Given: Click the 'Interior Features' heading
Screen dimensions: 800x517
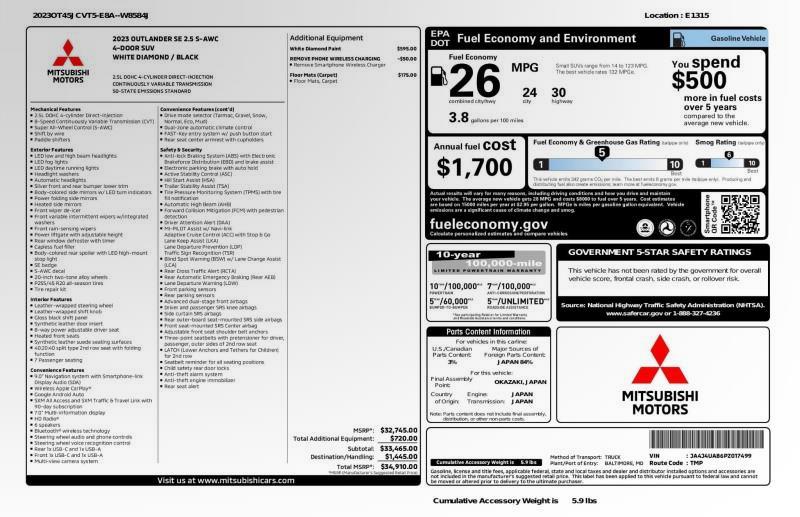Looking at the screenshot, I should point(51,300).
